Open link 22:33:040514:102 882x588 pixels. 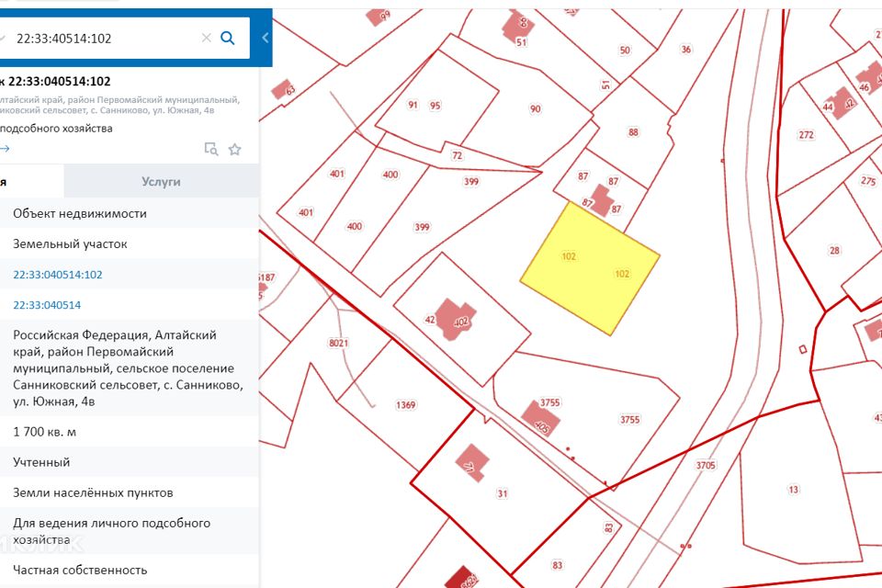click(58, 275)
